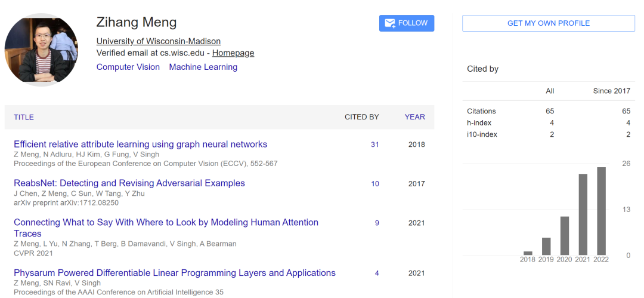Open the University of Wisconsin-Madison link
Viewport: 644px width, 298px height.
coord(159,41)
